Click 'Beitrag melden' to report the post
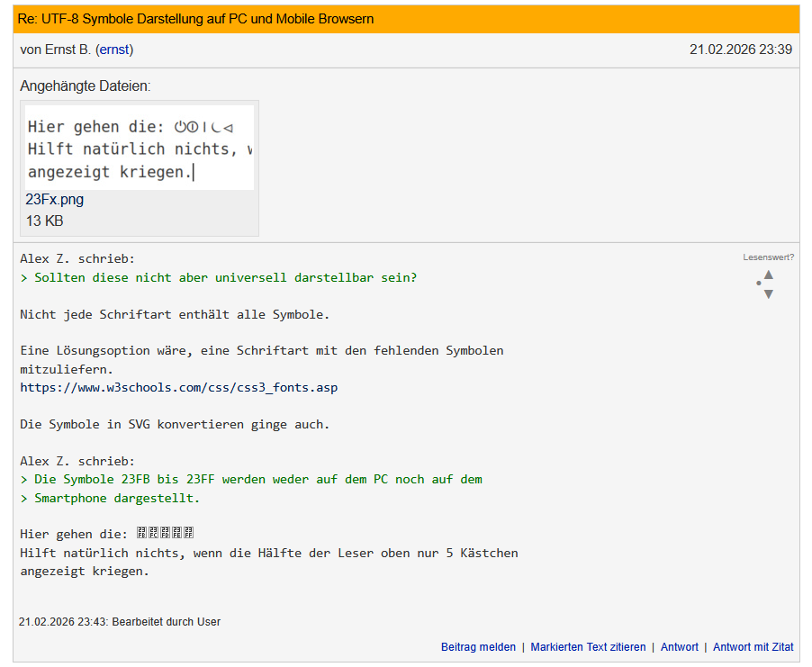Image resolution: width=812 pixels, height=667 pixels. point(478,647)
